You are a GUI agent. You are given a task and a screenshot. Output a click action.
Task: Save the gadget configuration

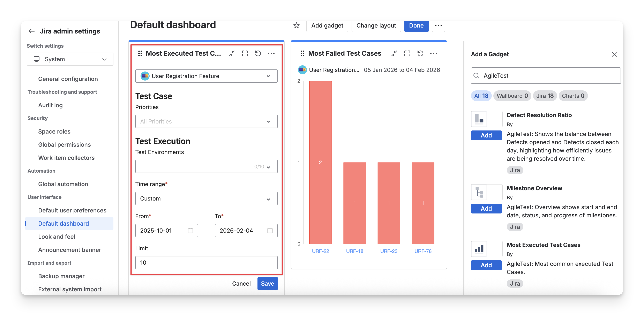click(x=267, y=284)
